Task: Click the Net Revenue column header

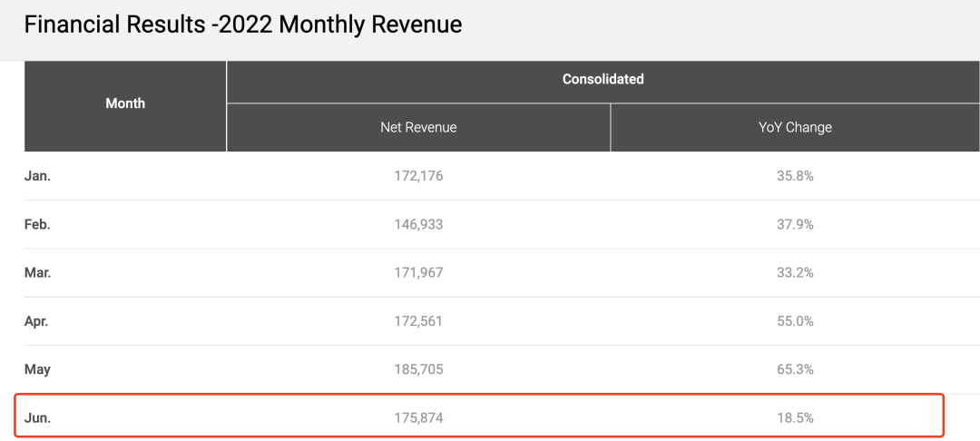Action: (x=418, y=128)
